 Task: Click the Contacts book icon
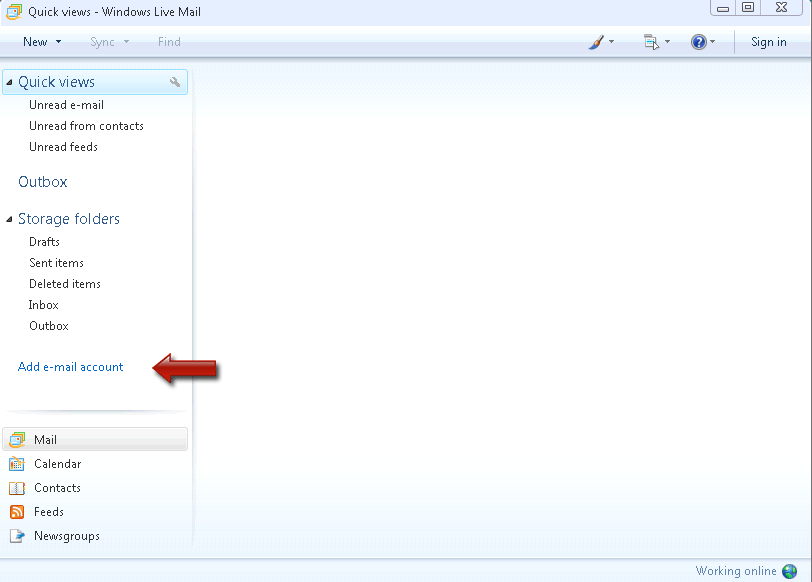(17, 488)
